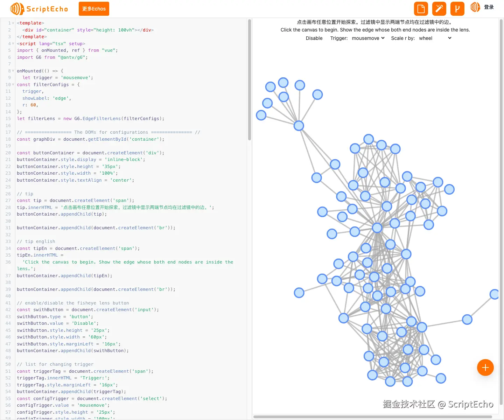The width and height of the screenshot is (504, 420).
Task: Click the code line "let trigger = 'mousemove';"
Action: pos(58,78)
